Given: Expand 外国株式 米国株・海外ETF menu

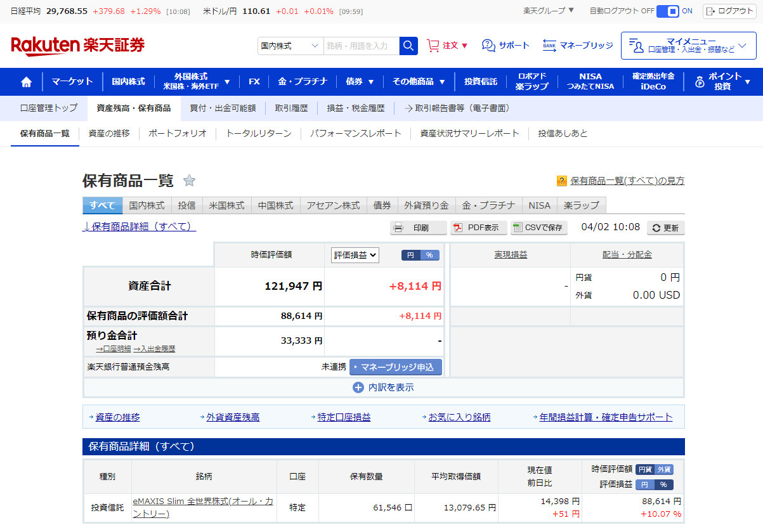Looking at the screenshot, I should tap(196, 82).
